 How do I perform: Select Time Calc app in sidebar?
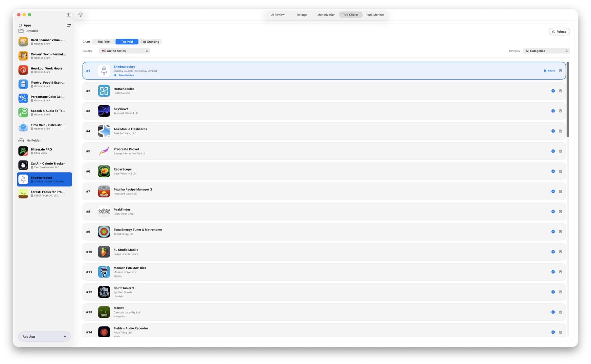[x=44, y=127]
